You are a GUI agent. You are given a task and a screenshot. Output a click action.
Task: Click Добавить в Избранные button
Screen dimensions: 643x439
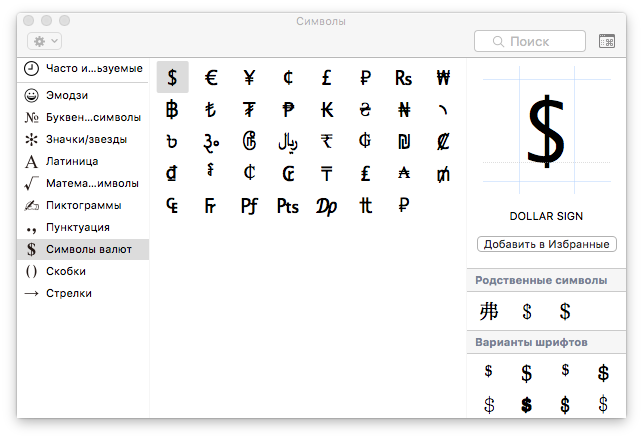[x=547, y=244]
